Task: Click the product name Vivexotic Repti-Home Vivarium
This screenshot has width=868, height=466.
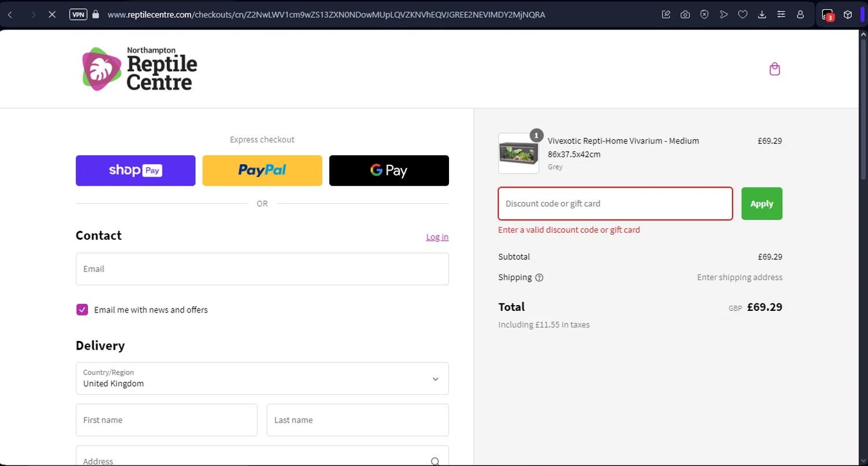Action: (623, 148)
